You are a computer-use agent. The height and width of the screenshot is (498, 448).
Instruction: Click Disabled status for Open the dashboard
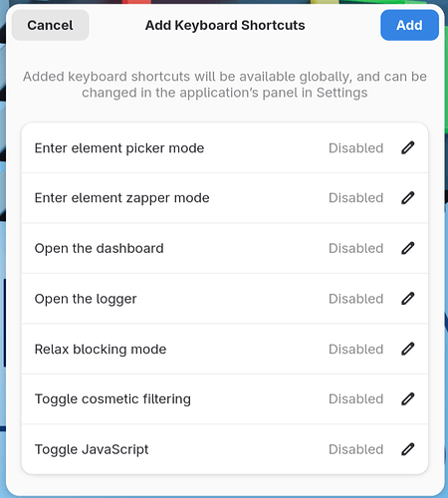356,248
